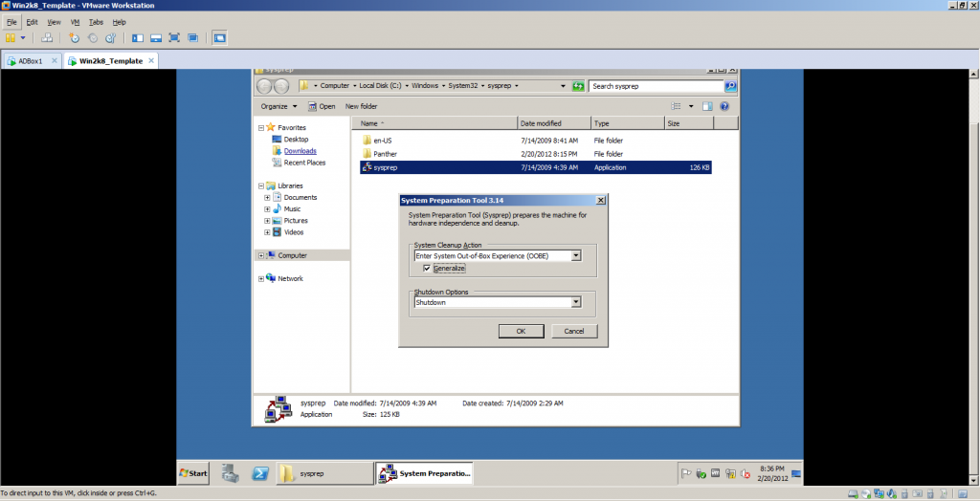Expand the Computer tree node
Image resolution: width=980 pixels, height=501 pixels.
pos(261,255)
